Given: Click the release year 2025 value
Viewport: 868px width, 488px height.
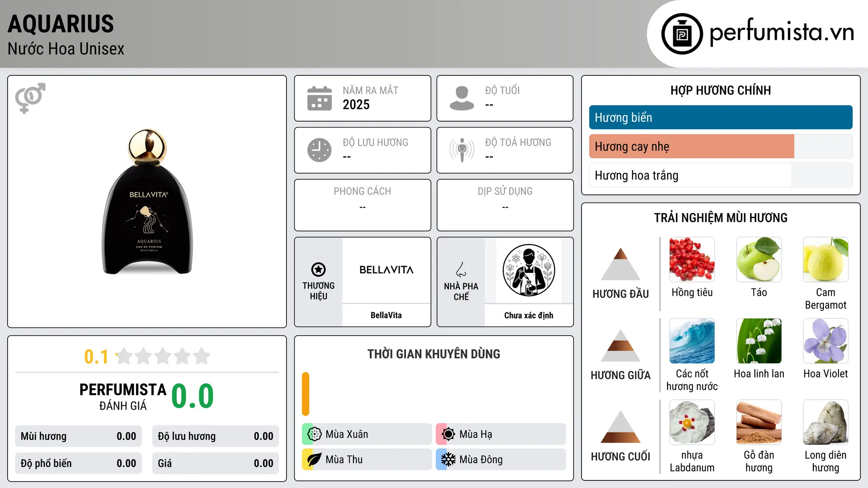Looking at the screenshot, I should pos(356,105).
